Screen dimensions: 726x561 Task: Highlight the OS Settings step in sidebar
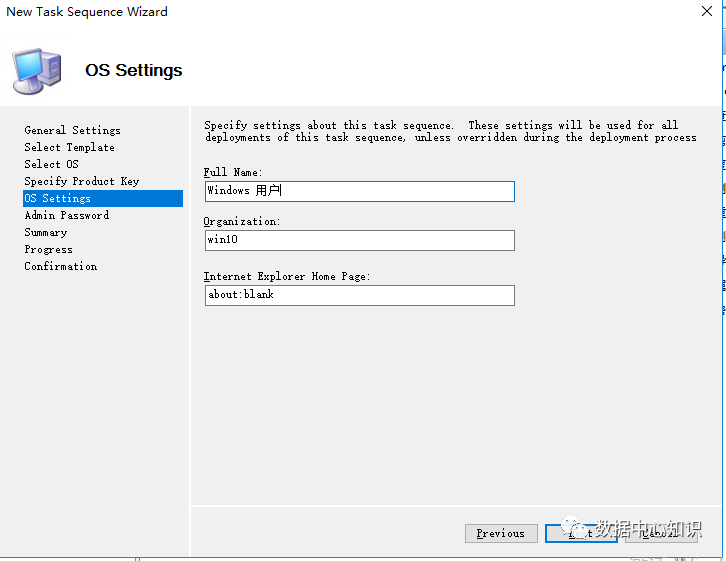pos(57,198)
